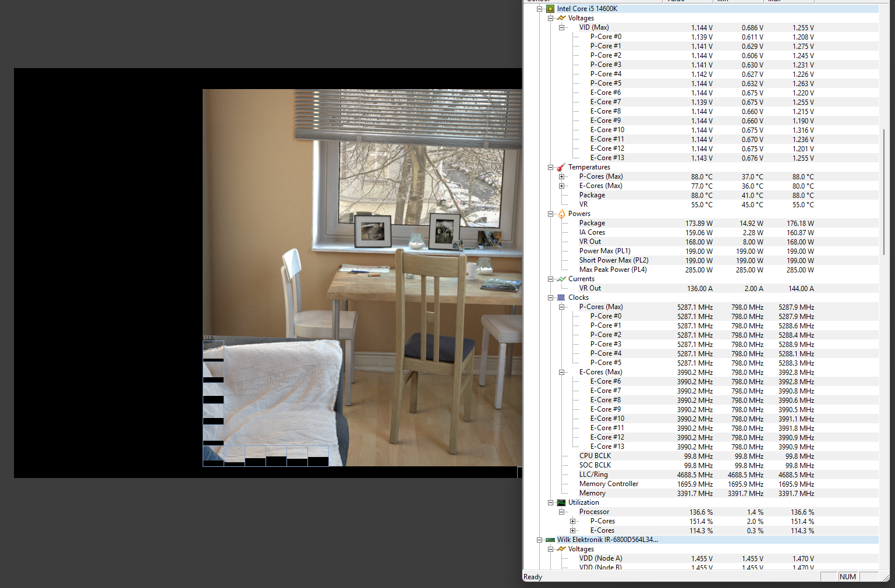Select the VR Out row under Powers

pyautogui.click(x=701, y=242)
